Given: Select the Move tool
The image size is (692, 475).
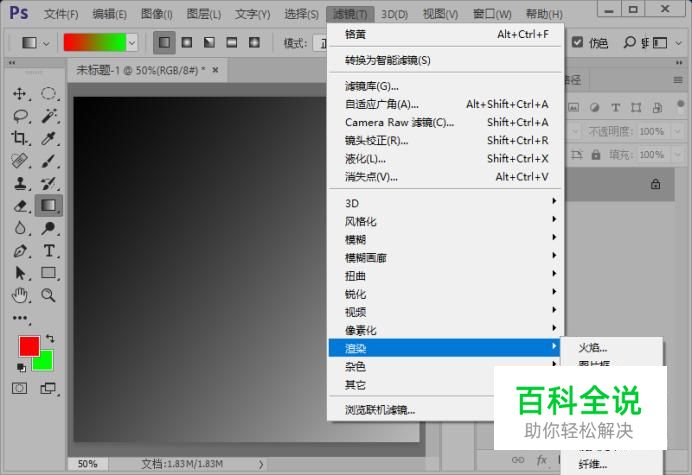Looking at the screenshot, I should click(x=19, y=94).
